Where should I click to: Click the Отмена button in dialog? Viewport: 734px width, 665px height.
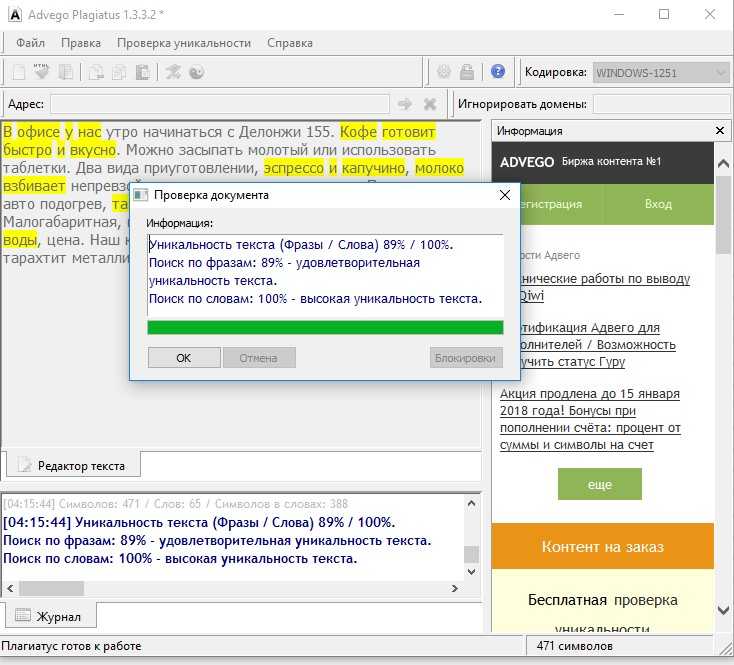coord(259,358)
